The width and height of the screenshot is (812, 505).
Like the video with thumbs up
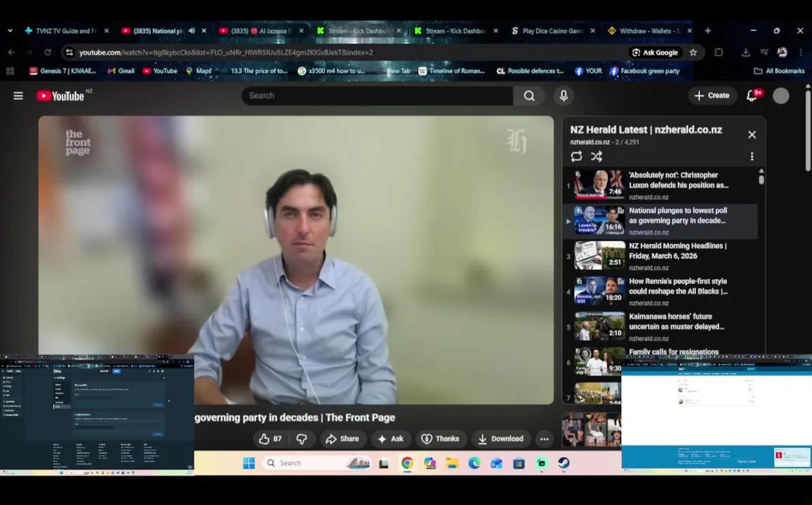[x=270, y=439]
